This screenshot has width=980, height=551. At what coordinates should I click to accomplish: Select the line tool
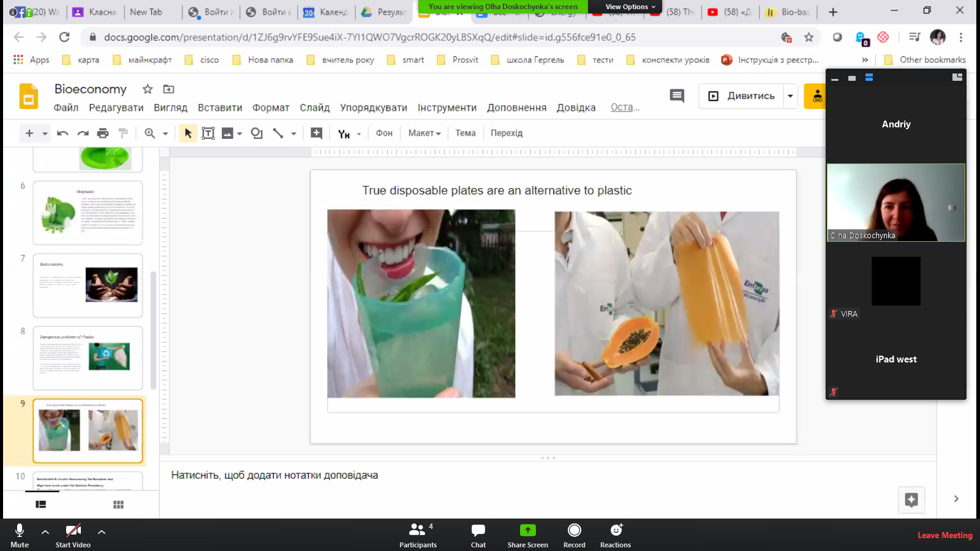pos(278,133)
